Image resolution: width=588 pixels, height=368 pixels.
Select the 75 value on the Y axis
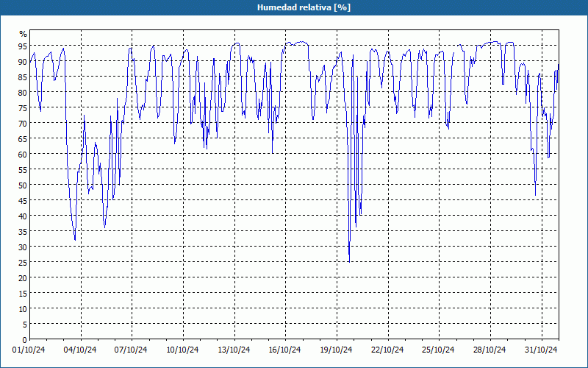[23, 107]
